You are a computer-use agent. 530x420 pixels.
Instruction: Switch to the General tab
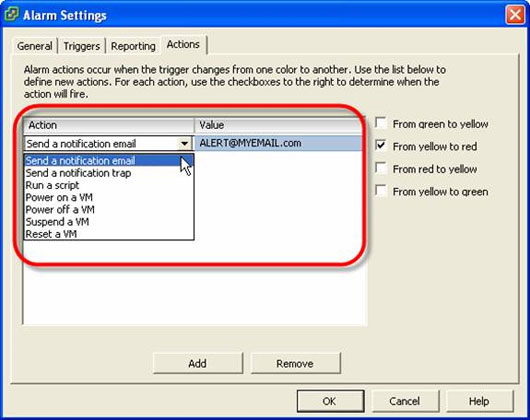point(34,46)
